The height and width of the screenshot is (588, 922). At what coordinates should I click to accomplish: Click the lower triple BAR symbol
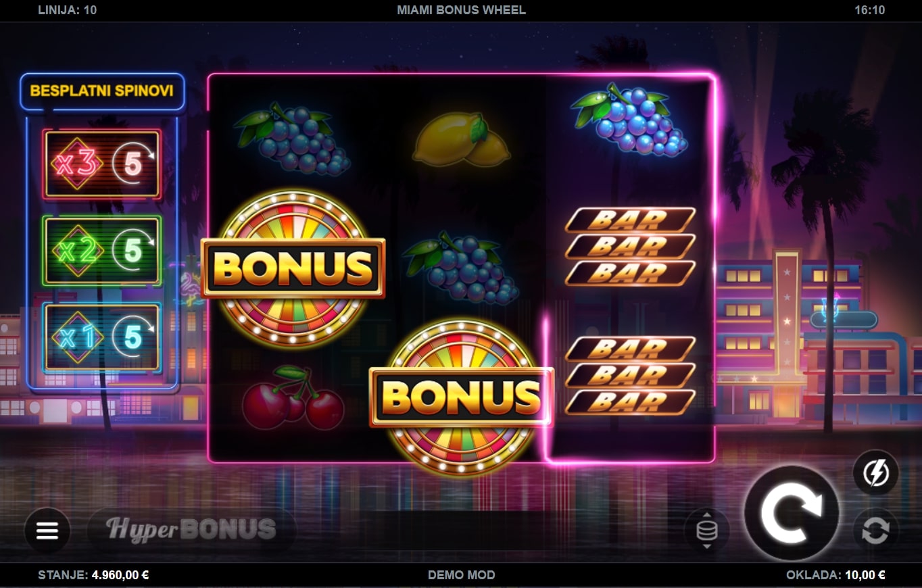coord(630,376)
